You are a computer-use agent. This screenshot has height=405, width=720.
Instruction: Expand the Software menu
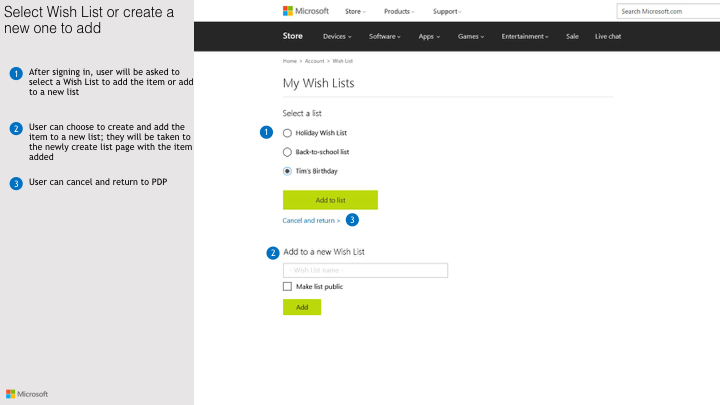pyautogui.click(x=385, y=36)
